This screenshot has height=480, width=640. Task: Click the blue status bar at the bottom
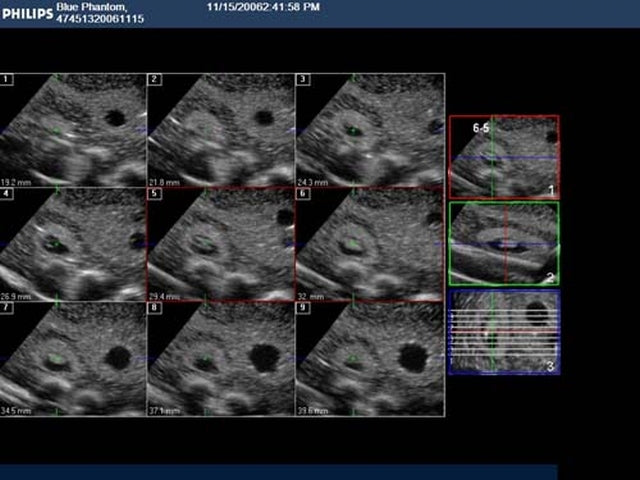[278, 471]
